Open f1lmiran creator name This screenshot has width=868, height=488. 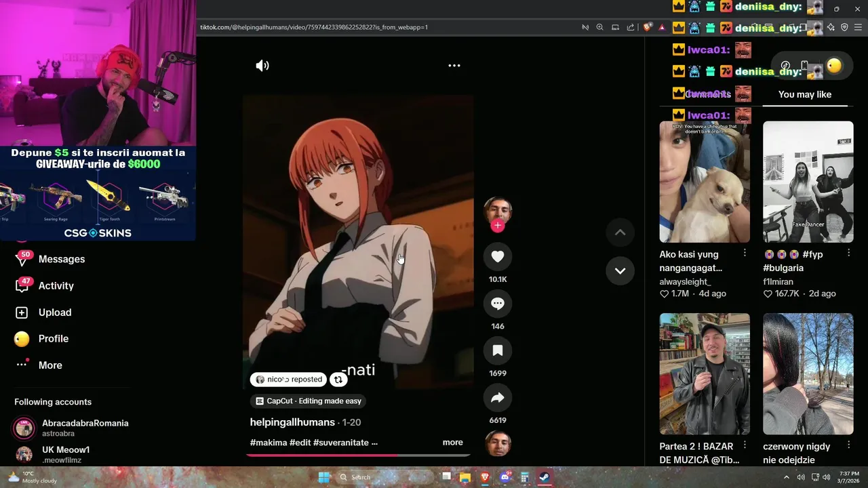pyautogui.click(x=778, y=281)
